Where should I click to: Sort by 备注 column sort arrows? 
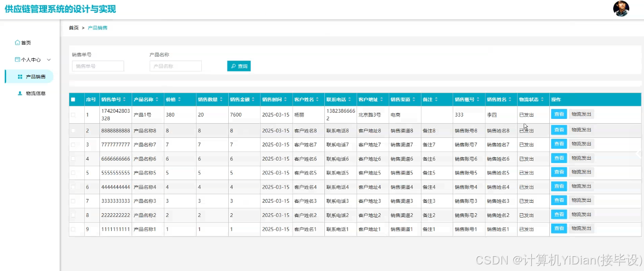click(436, 99)
